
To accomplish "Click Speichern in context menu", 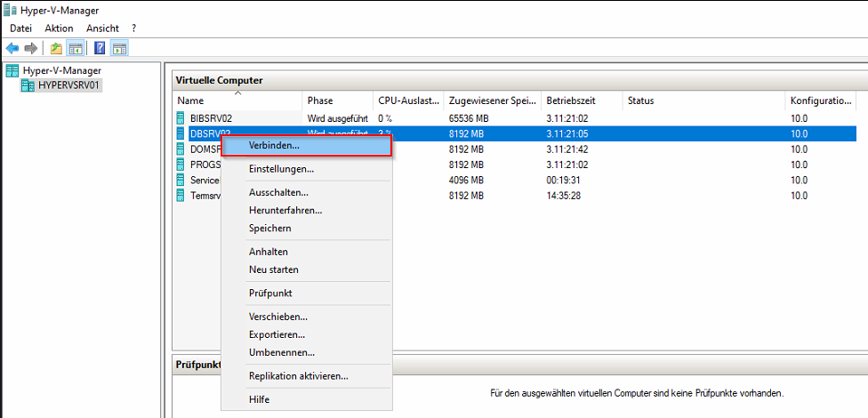I will pos(306,228).
